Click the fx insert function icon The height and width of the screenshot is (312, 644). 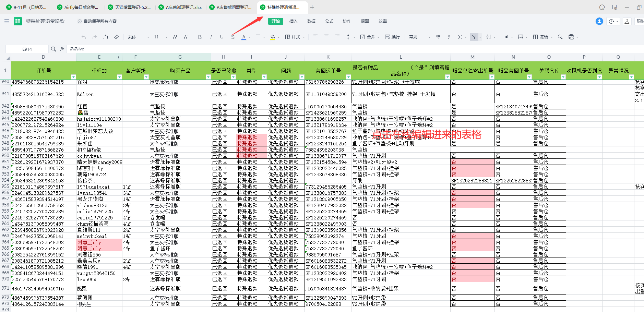coord(62,49)
